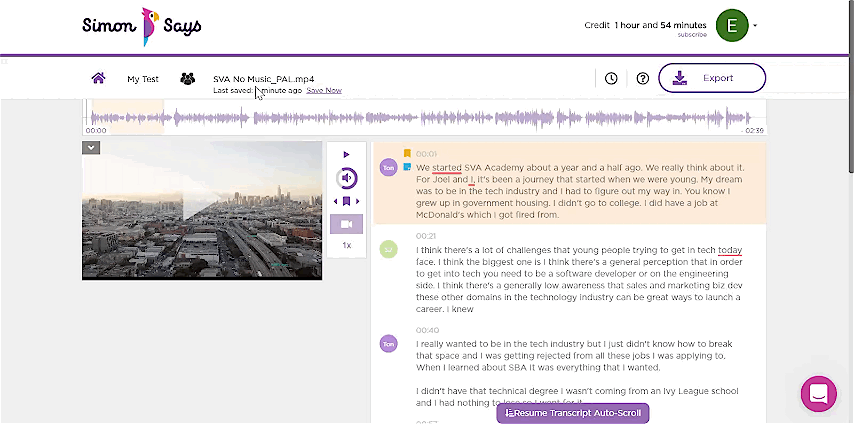Click the underlined word "started"
This screenshot has height=424, width=854.
pos(447,167)
